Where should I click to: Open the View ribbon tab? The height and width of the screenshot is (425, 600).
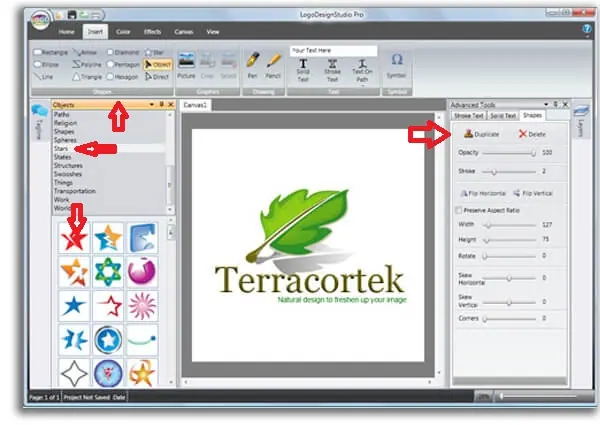tap(213, 32)
